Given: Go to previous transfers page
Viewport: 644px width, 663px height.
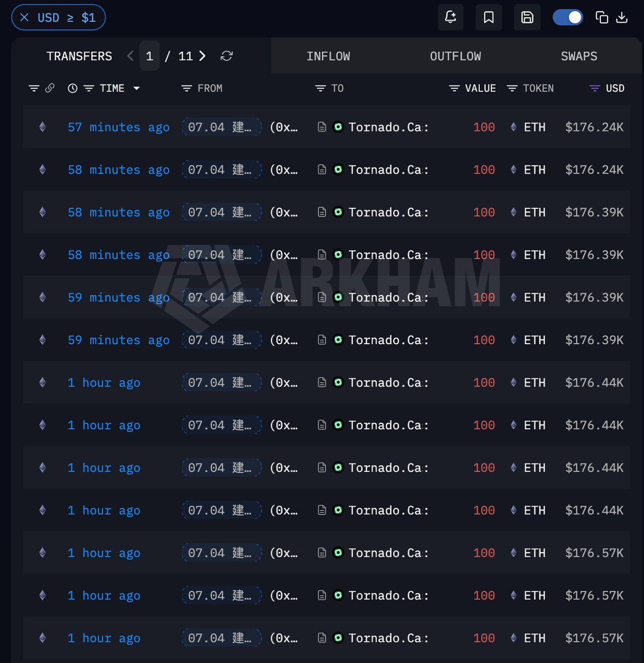Looking at the screenshot, I should (130, 56).
